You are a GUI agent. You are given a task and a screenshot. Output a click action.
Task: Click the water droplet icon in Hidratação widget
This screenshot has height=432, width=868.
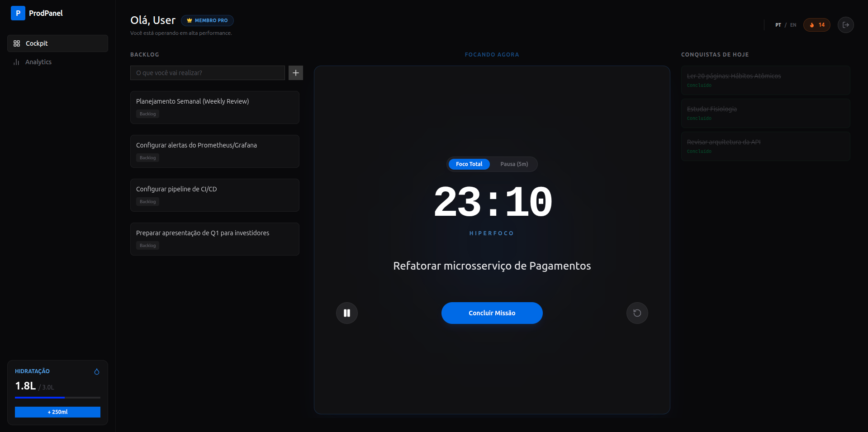(96, 372)
